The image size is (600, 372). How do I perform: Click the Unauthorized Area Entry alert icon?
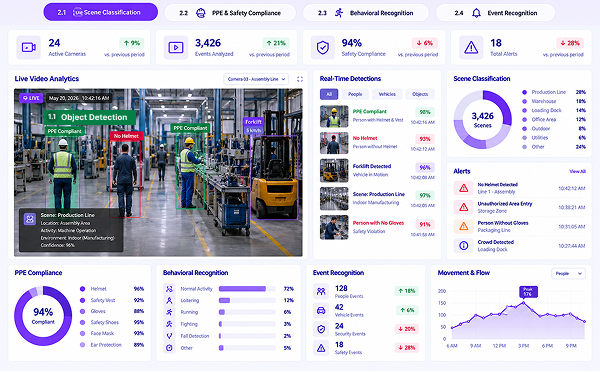coord(463,207)
